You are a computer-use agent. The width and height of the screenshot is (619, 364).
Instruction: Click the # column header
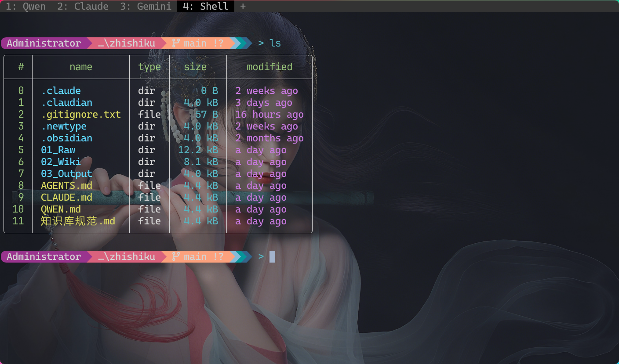[x=21, y=67]
